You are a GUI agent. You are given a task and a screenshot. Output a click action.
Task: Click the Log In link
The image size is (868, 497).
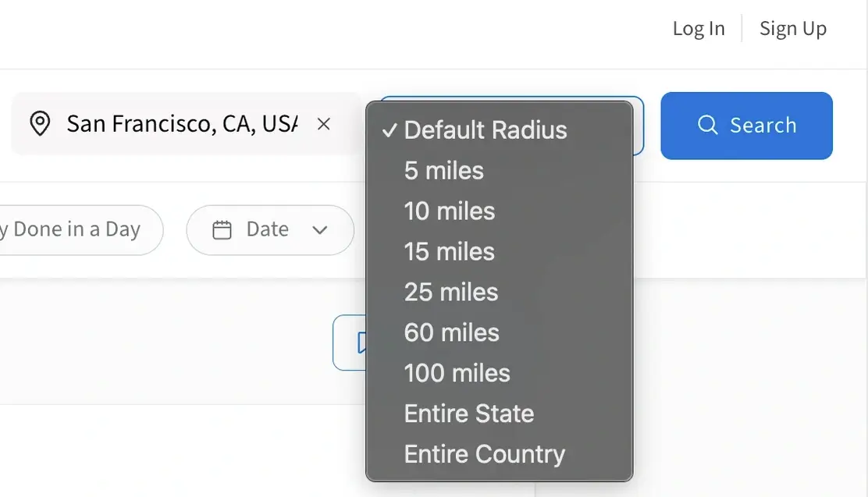tap(699, 28)
